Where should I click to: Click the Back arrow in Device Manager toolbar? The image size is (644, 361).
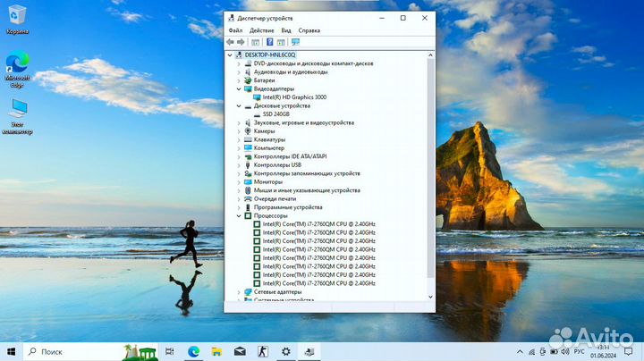pos(230,42)
